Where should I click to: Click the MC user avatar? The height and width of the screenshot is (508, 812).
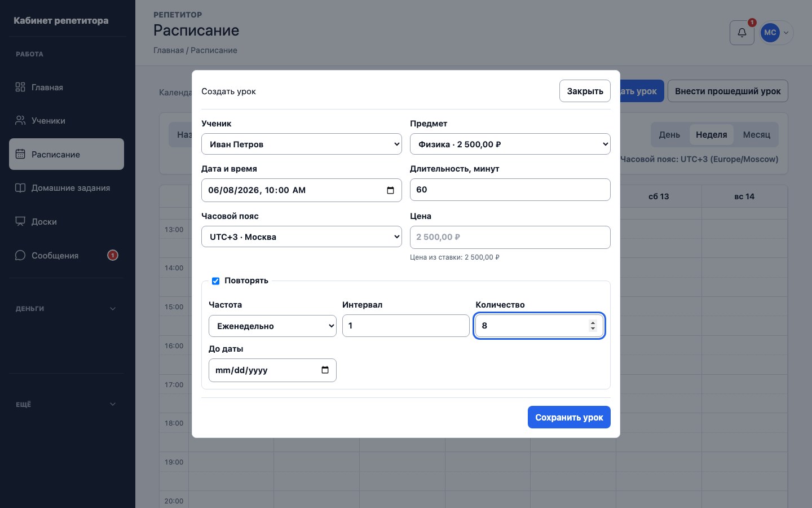point(770,33)
